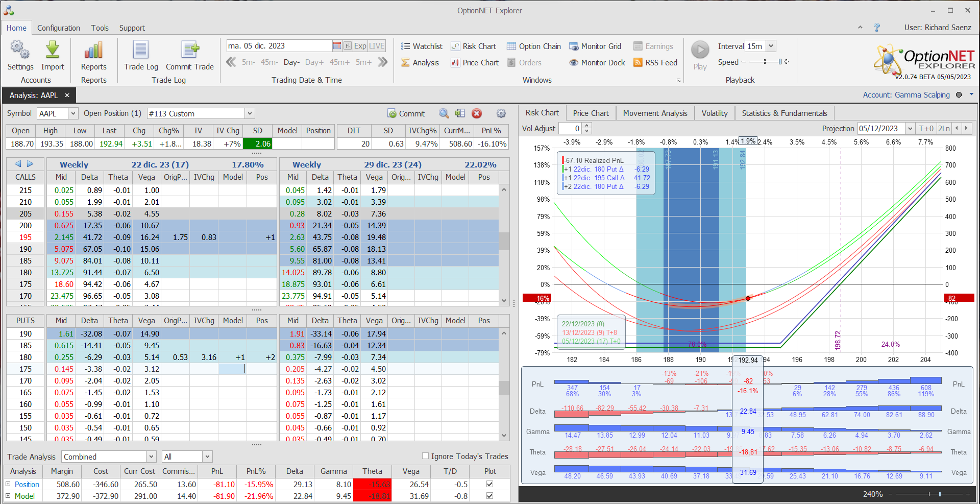Move projection date forward with right arrow
Screen dimensions: 980x504
[x=966, y=129]
